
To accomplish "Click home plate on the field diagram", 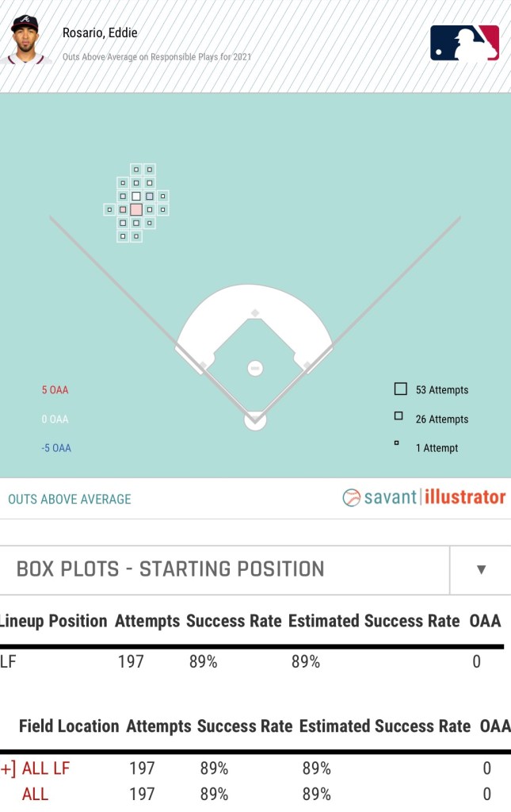I will click(255, 418).
